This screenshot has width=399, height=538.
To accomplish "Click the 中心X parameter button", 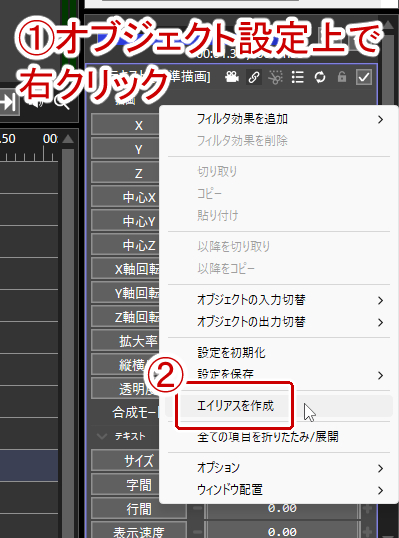I will (126, 197).
